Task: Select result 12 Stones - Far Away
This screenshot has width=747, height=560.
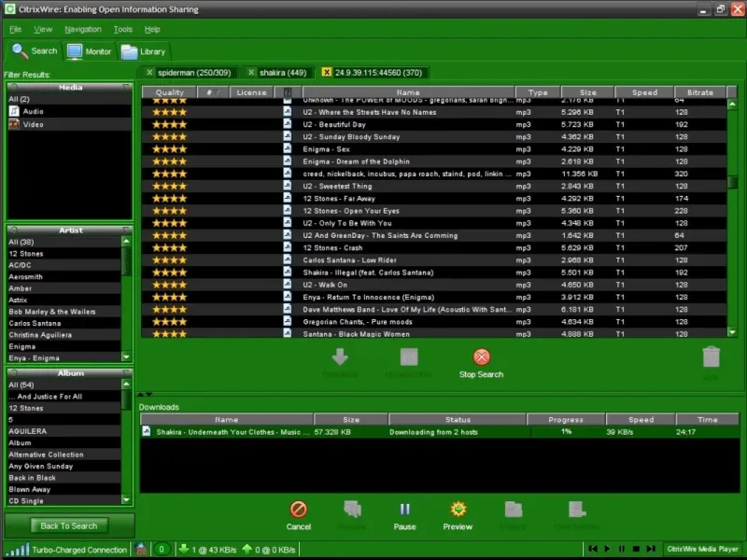Action: [434, 199]
